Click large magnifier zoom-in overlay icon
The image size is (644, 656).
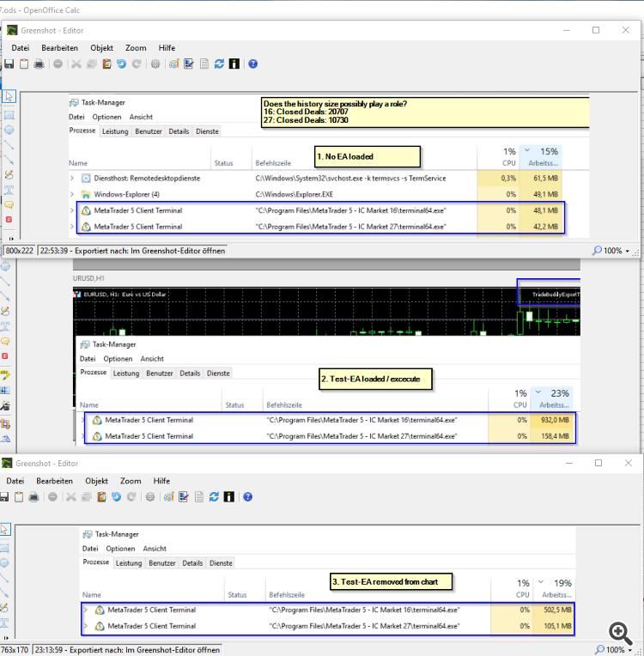(x=621, y=635)
